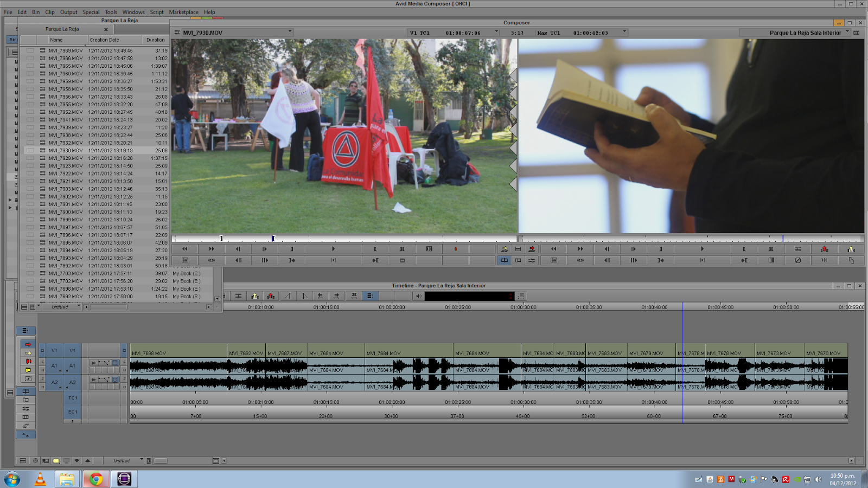This screenshot has width=868, height=488.
Task: Open VLC media player from taskbar
Action: pyautogui.click(x=40, y=479)
